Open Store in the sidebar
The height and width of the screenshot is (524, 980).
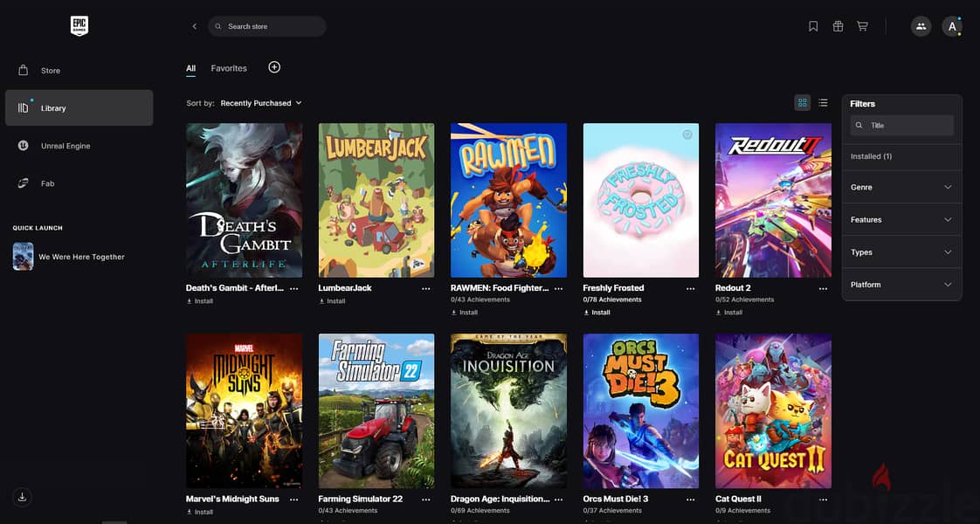[79, 71]
